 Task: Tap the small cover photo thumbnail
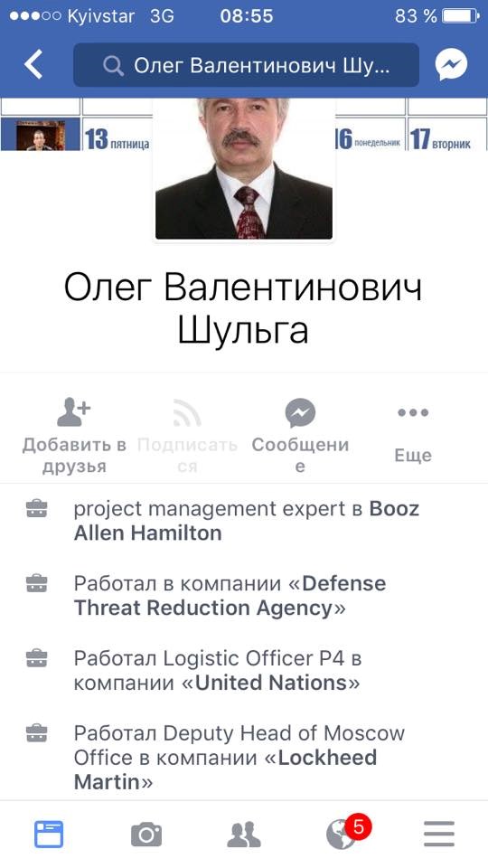(x=41, y=135)
